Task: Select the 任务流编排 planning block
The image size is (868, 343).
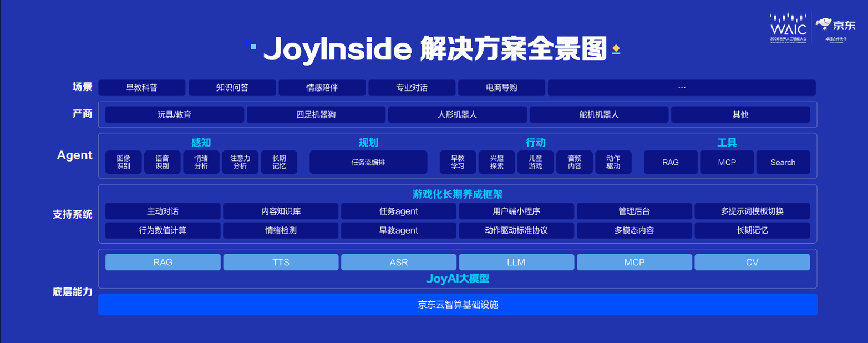Action: click(x=368, y=162)
